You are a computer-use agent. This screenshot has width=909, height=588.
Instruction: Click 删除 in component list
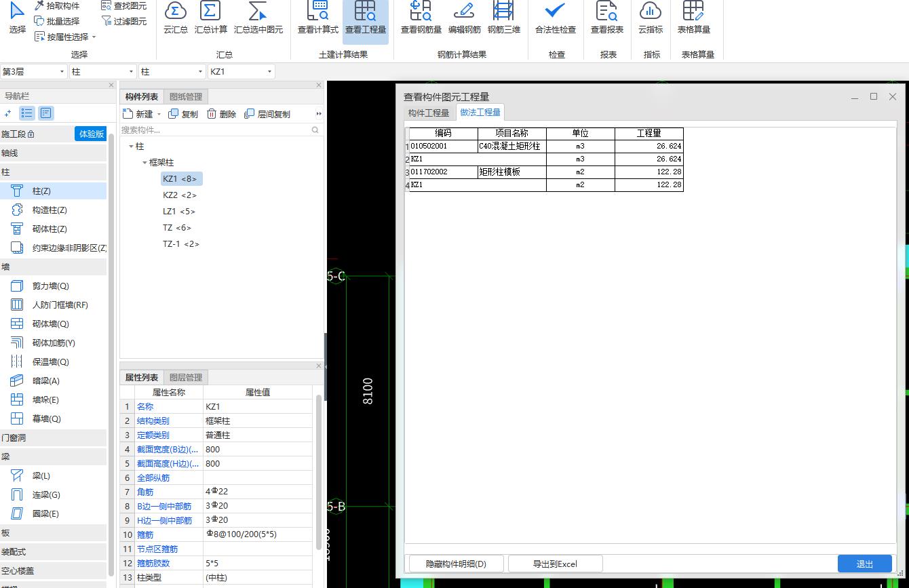pyautogui.click(x=222, y=114)
